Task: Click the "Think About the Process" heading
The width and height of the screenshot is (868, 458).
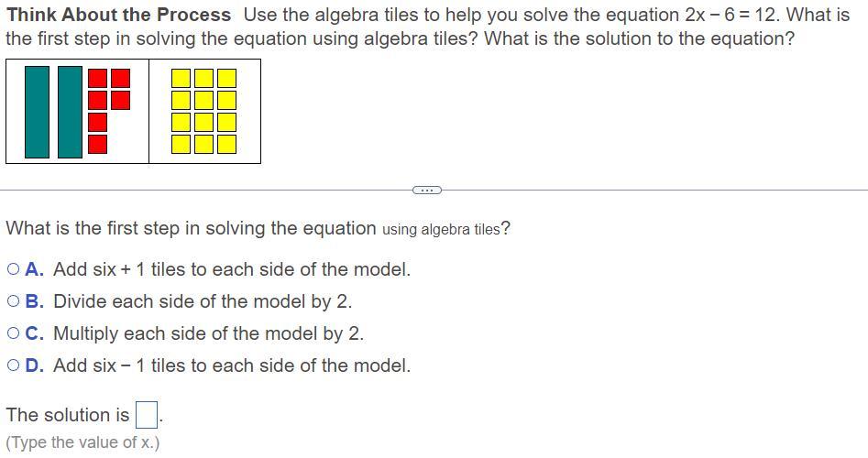Action: coord(119,15)
